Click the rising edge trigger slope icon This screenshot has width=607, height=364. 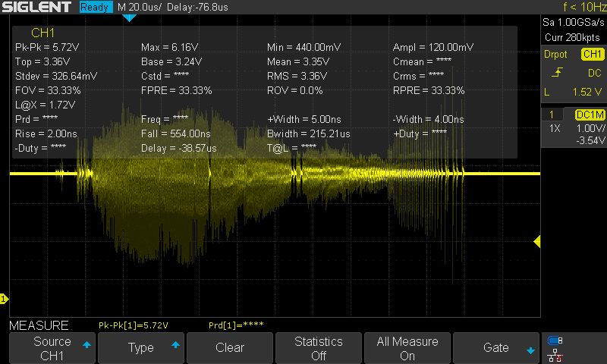pos(557,72)
